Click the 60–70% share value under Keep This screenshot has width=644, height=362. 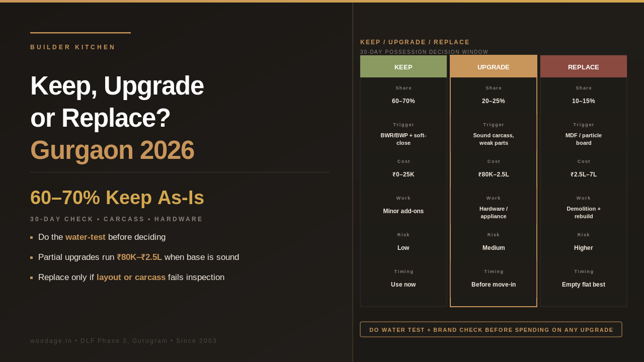404,101
